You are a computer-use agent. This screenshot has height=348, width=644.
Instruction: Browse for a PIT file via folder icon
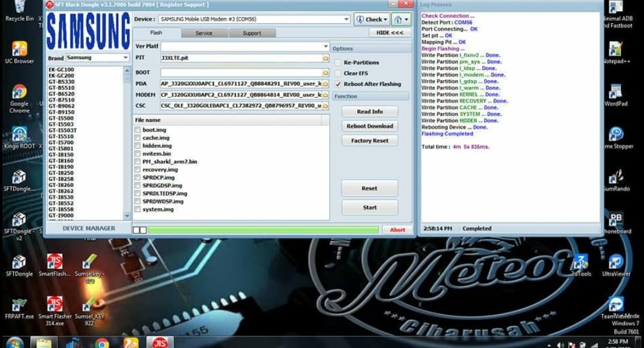click(x=326, y=58)
